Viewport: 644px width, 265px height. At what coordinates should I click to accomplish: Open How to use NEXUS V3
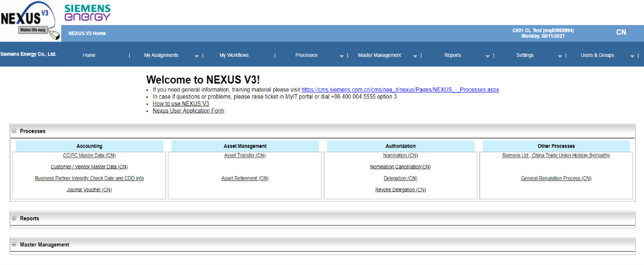coord(180,104)
